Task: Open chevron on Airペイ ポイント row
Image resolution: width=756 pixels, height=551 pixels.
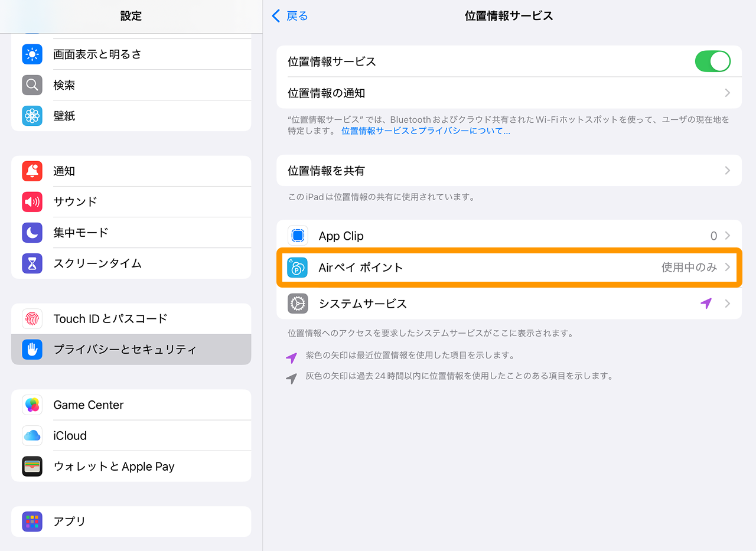Action: (x=728, y=268)
